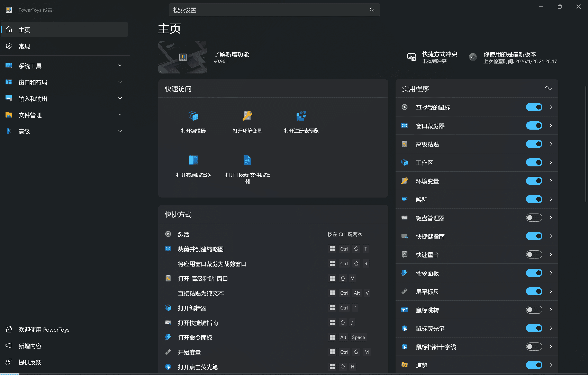The image size is (588, 375).
Task: Click the 打开编辑器 quick access icon
Action: (193, 116)
